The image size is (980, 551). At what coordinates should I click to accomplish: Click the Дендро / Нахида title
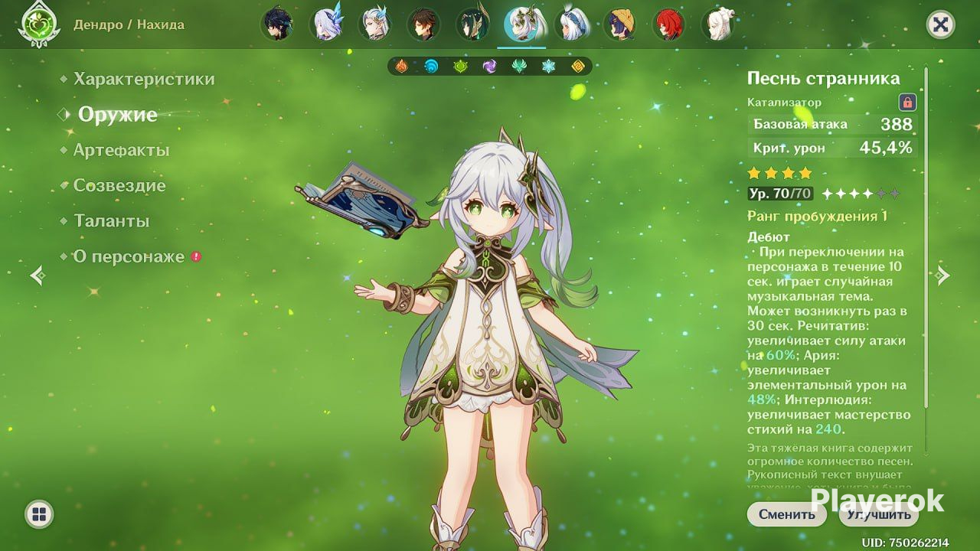click(129, 24)
